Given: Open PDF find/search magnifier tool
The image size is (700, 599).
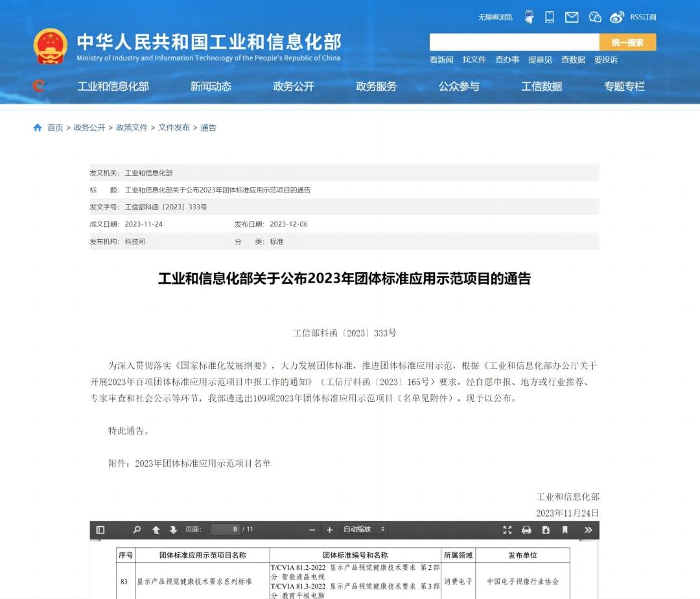Looking at the screenshot, I should [x=137, y=530].
